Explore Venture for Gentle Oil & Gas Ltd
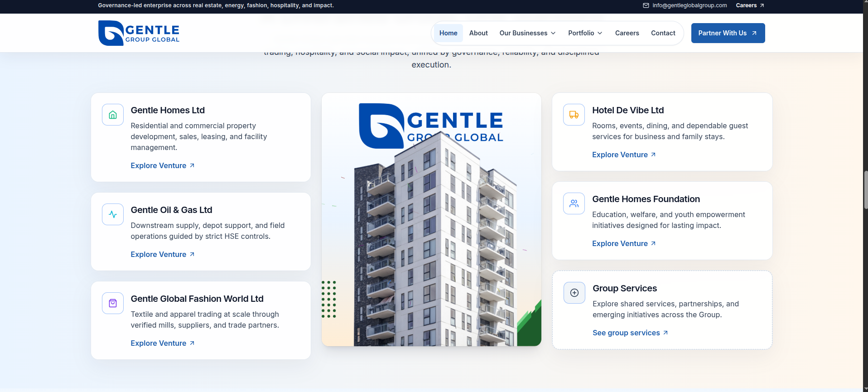The height and width of the screenshot is (392, 868). 163,254
